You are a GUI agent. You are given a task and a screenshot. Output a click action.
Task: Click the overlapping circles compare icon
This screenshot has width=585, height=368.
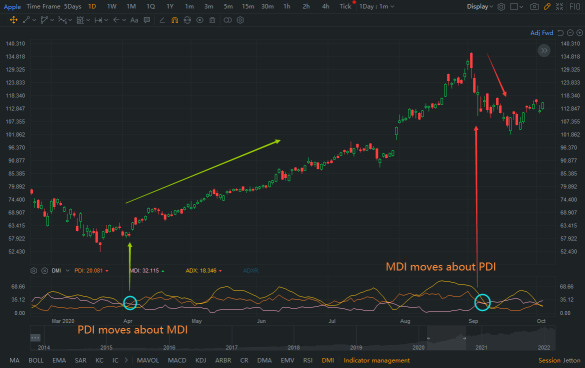[x=228, y=20]
